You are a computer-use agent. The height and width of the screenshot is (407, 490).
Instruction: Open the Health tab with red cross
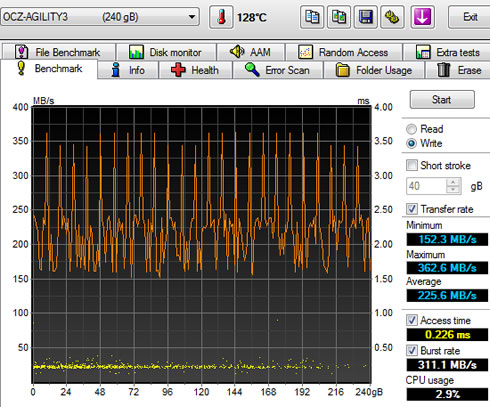[x=195, y=70]
